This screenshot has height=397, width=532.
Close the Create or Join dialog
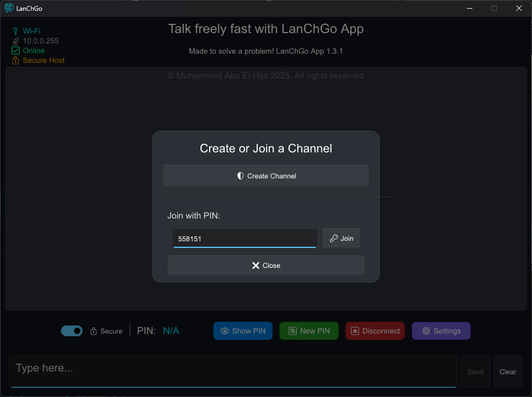click(265, 265)
